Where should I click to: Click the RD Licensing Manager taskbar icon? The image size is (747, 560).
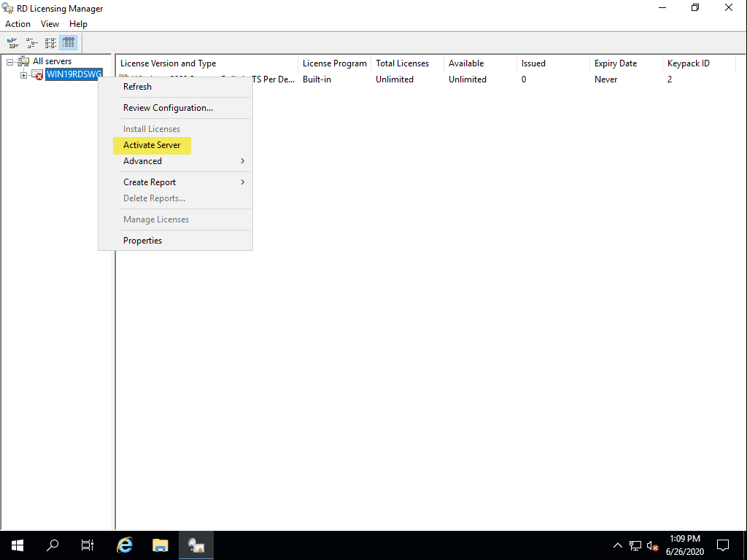[x=196, y=545]
